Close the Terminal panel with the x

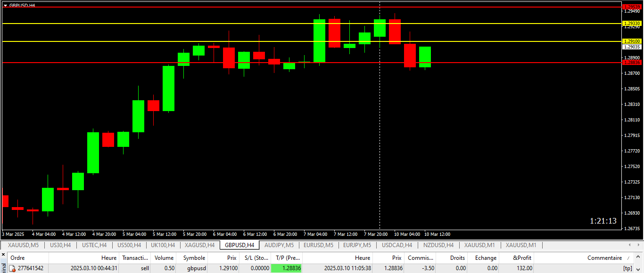pos(3,255)
